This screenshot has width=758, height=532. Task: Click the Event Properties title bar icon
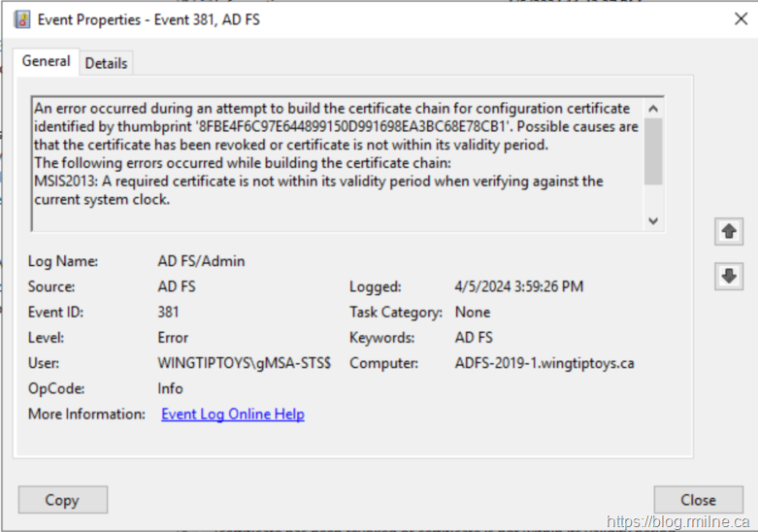point(21,19)
